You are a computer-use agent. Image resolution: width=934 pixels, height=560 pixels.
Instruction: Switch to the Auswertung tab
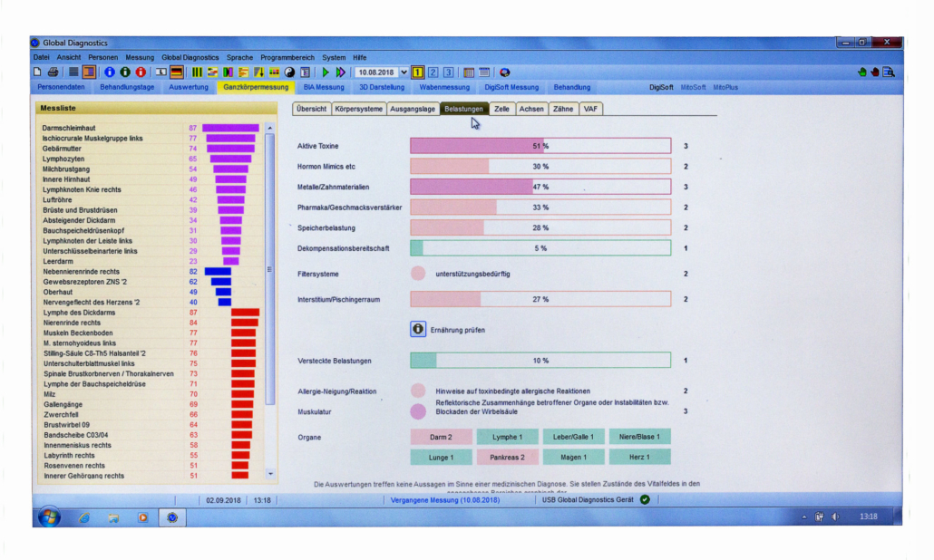189,87
